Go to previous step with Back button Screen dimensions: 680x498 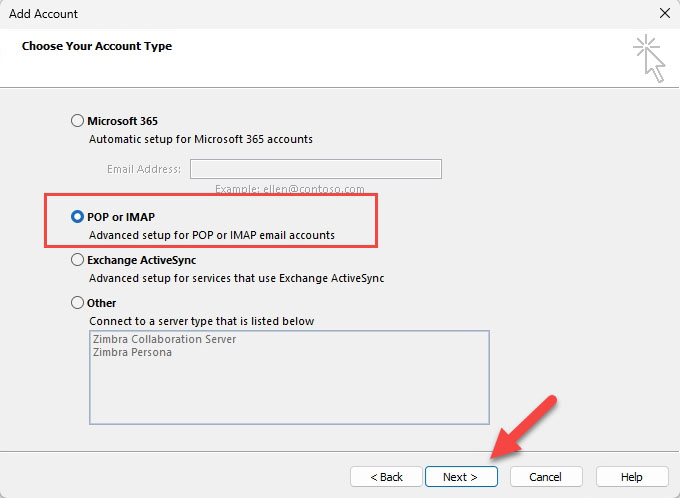click(386, 477)
